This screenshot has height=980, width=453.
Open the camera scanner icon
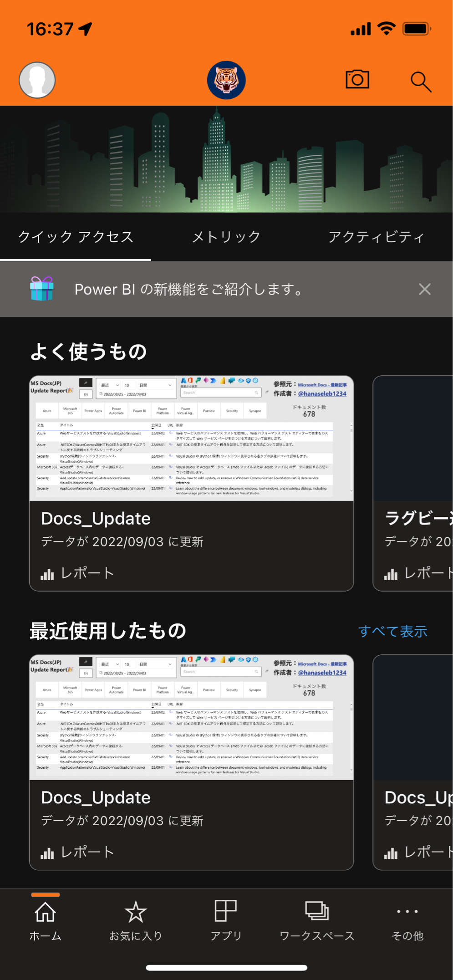357,80
